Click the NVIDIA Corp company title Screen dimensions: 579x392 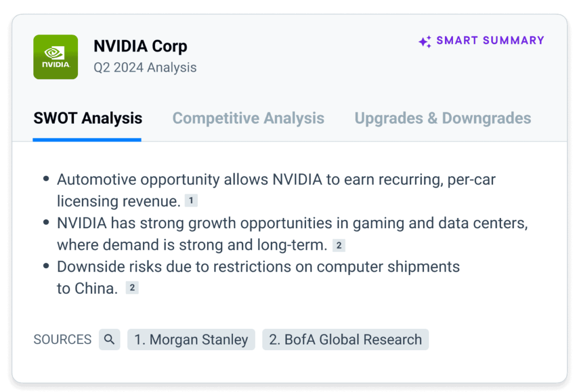pos(140,46)
